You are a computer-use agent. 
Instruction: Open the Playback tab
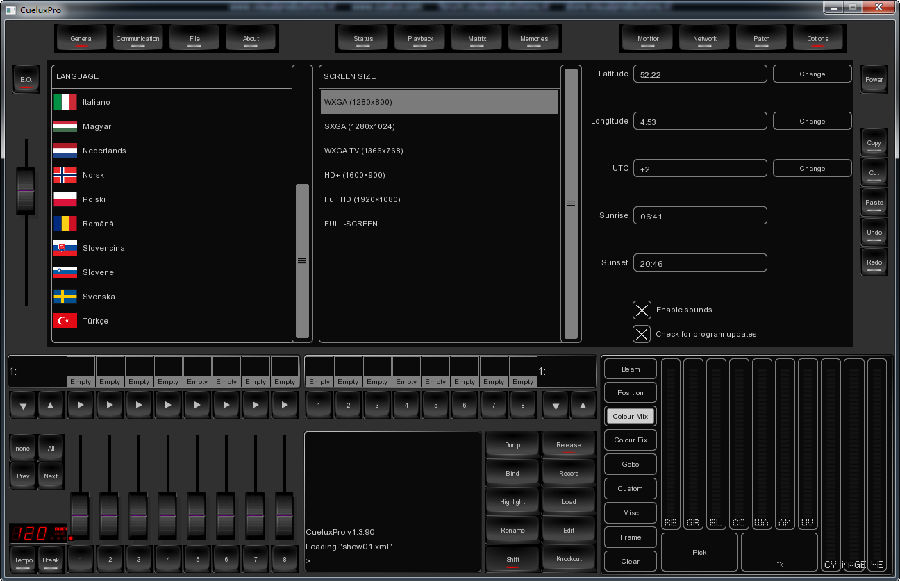(419, 39)
